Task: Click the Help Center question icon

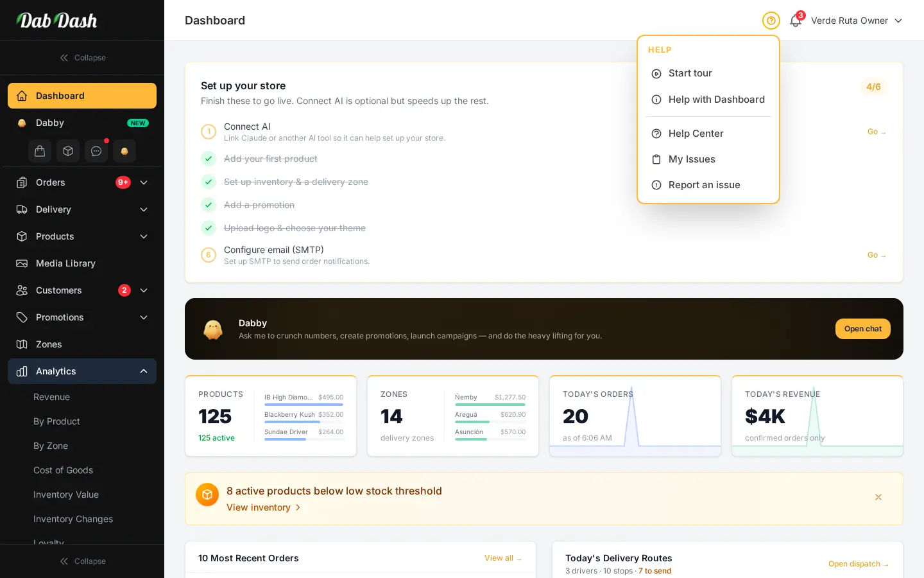Action: click(656, 134)
